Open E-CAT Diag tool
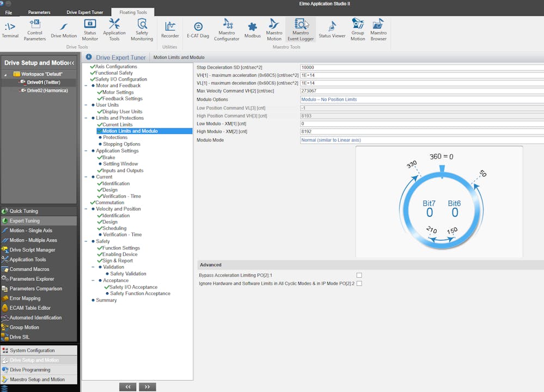 pos(198,30)
